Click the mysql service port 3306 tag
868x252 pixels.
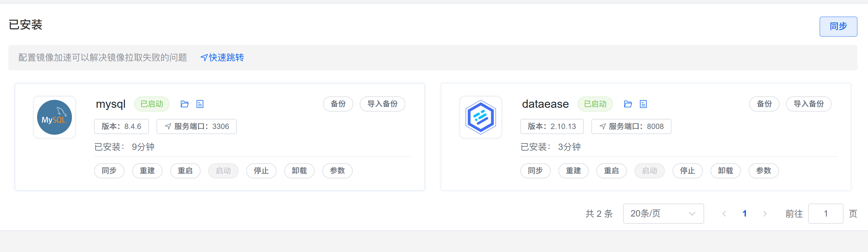[x=196, y=126]
